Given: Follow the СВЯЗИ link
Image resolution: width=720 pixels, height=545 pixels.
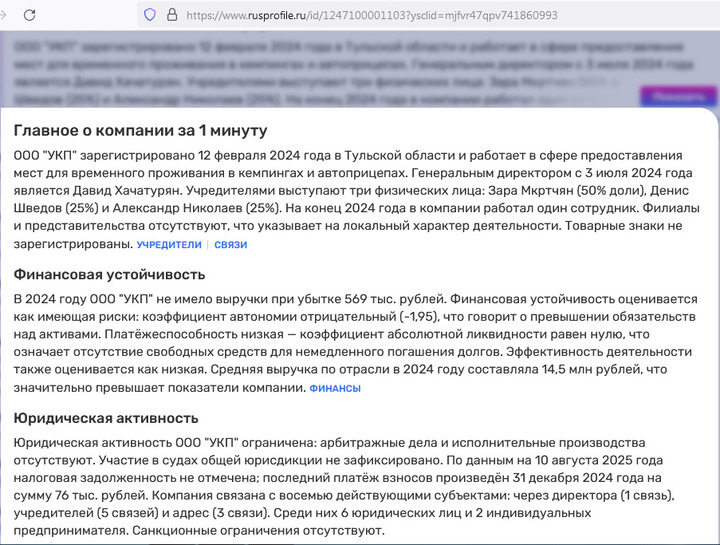Looking at the screenshot, I should 230,244.
